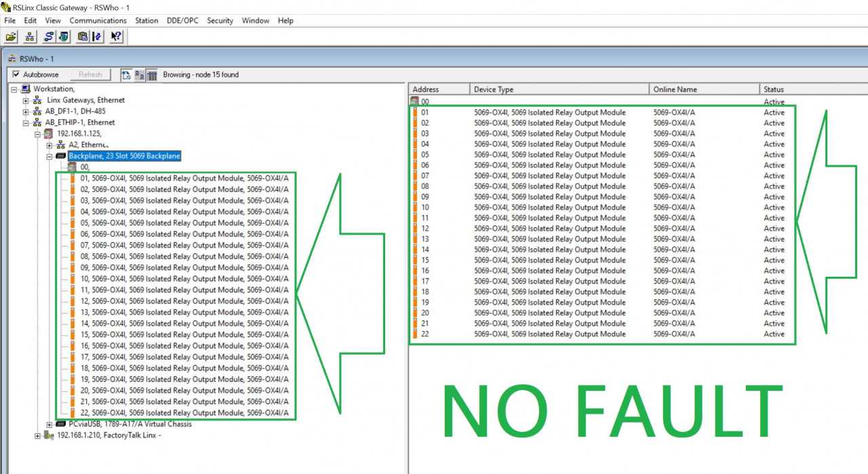
Task: Click the Open Project toolbar icon
Action: (x=12, y=37)
